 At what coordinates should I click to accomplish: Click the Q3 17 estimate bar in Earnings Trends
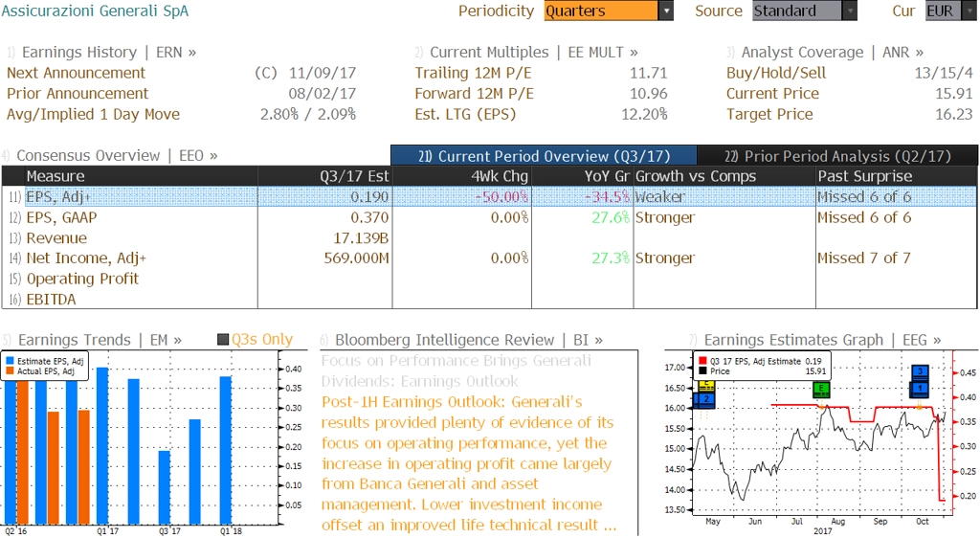164,487
